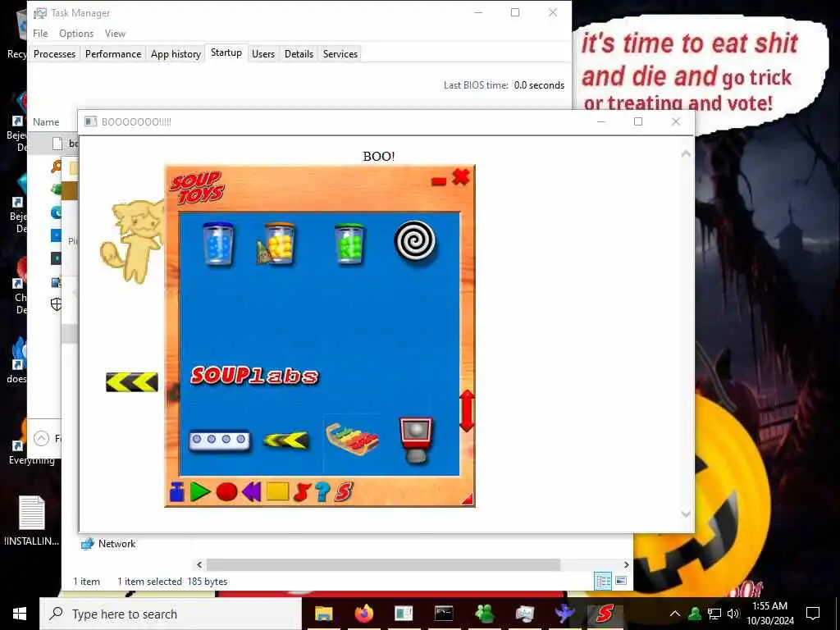Viewport: 840px width, 630px height.
Task: Click the Name column header in Task Manager
Action: (46, 122)
